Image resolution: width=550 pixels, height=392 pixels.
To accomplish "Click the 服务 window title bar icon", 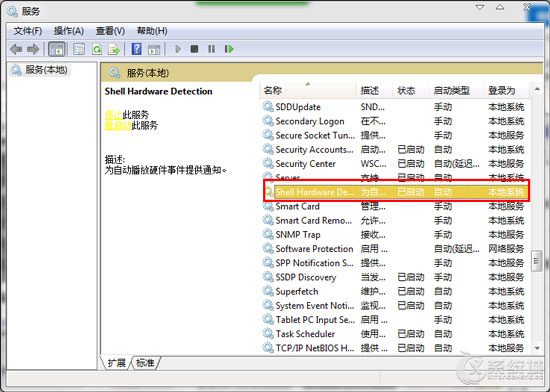I will [x=13, y=12].
